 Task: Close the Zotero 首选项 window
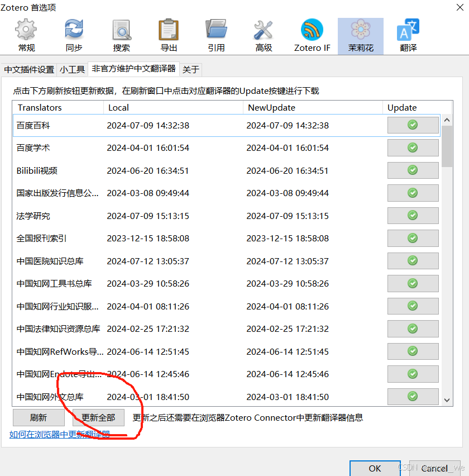pyautogui.click(x=460, y=7)
